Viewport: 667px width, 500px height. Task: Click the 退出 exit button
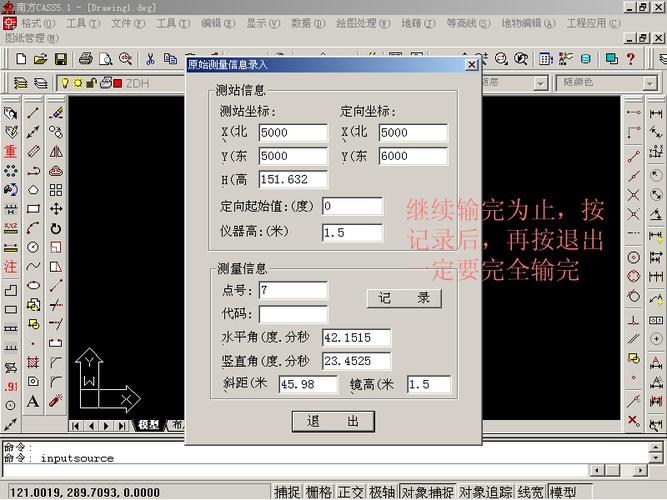coord(333,421)
